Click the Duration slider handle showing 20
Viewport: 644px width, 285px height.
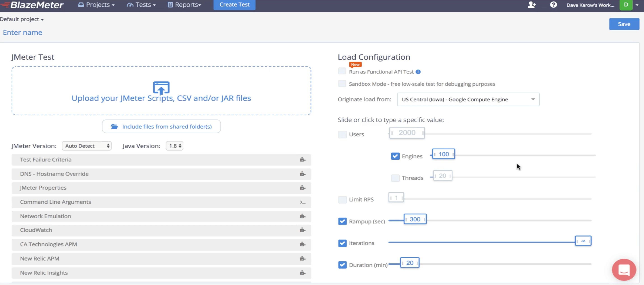point(410,263)
